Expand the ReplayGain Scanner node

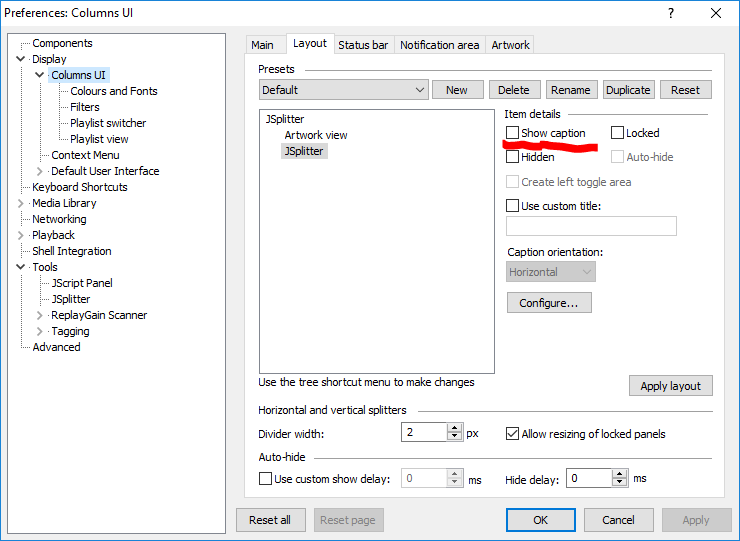pos(40,315)
